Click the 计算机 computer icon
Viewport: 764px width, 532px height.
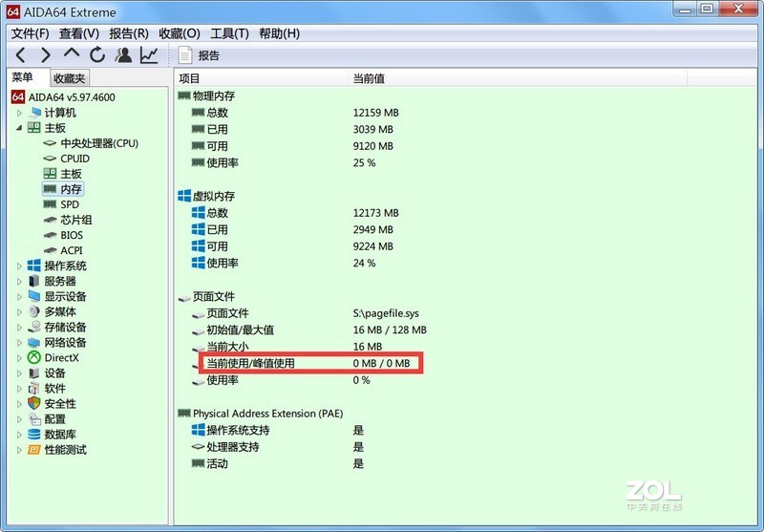pyautogui.click(x=34, y=113)
